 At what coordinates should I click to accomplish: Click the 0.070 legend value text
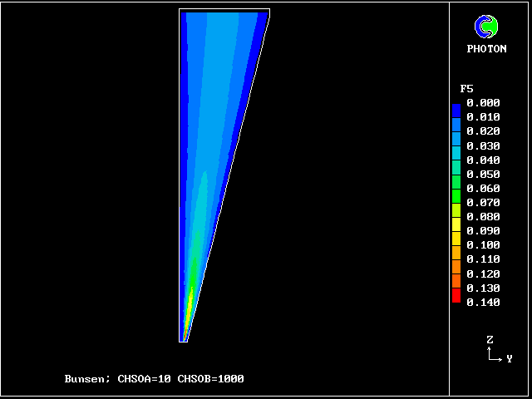click(483, 203)
